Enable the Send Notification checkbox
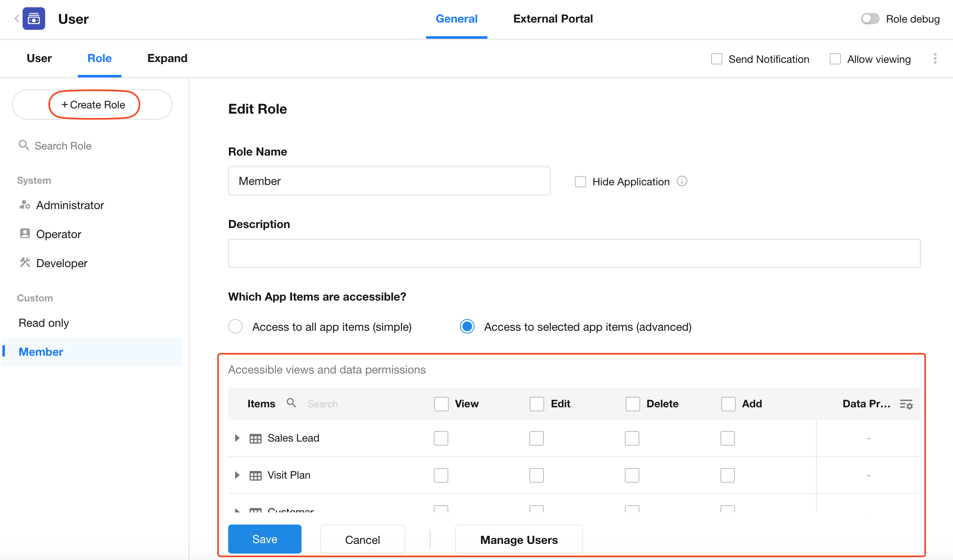This screenshot has height=560, width=953. pos(716,59)
